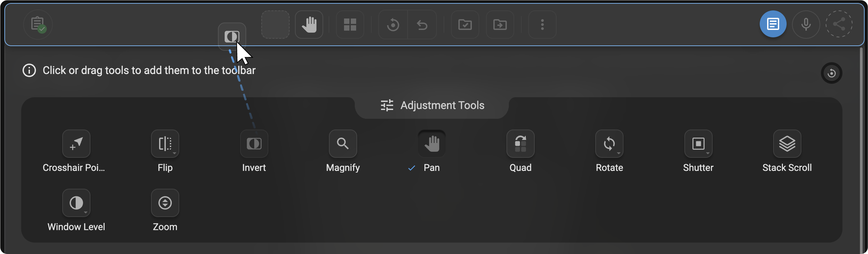This screenshot has height=254, width=868.
Task: Click the microphone dictation button
Action: [x=806, y=24]
